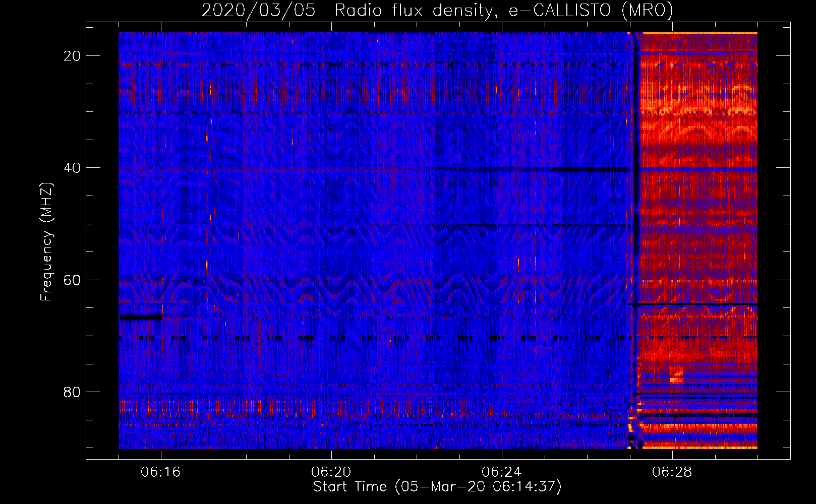The height and width of the screenshot is (504, 816).
Task: Click the 'Frequency (MHZ)' axis label
Action: (x=46, y=242)
